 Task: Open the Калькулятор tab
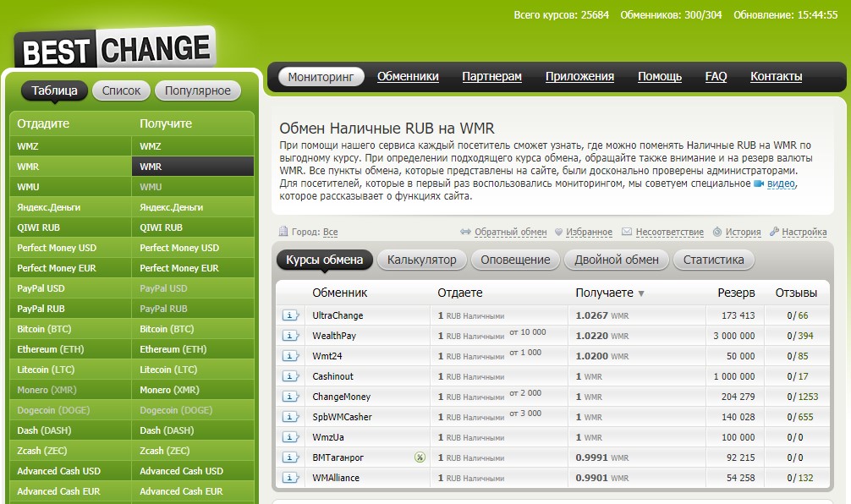click(421, 260)
